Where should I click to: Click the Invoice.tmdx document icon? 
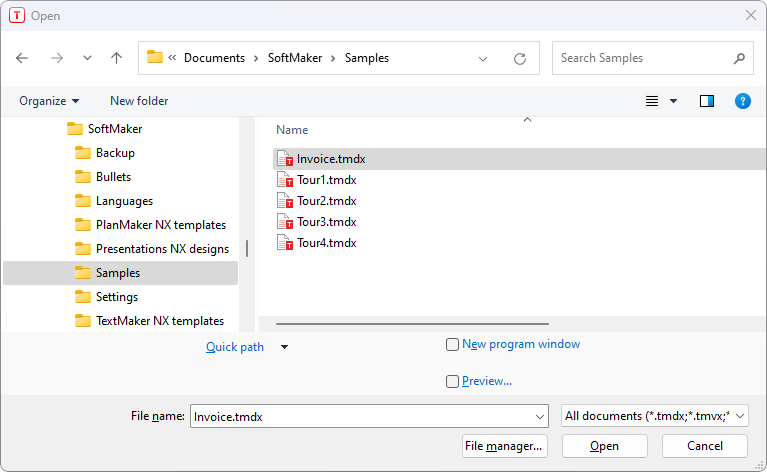click(x=285, y=158)
